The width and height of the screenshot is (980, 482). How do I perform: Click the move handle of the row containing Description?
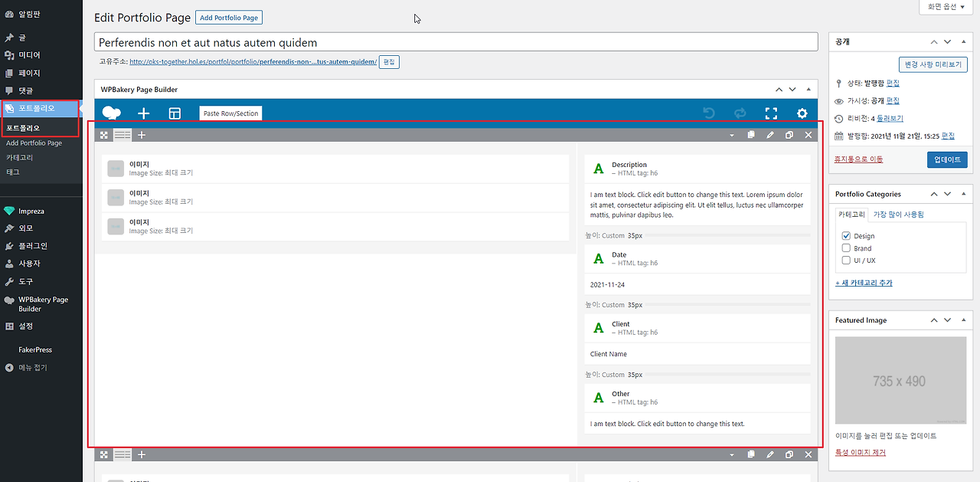click(x=104, y=135)
